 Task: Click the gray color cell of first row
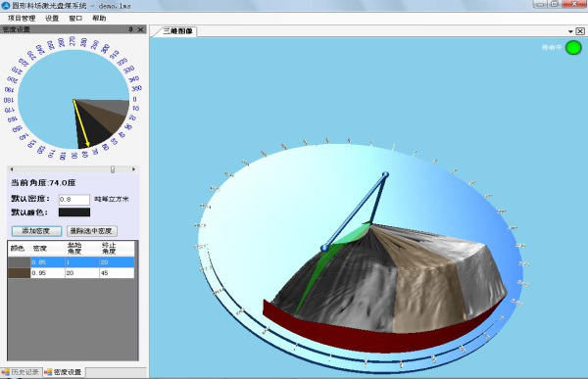click(20, 262)
